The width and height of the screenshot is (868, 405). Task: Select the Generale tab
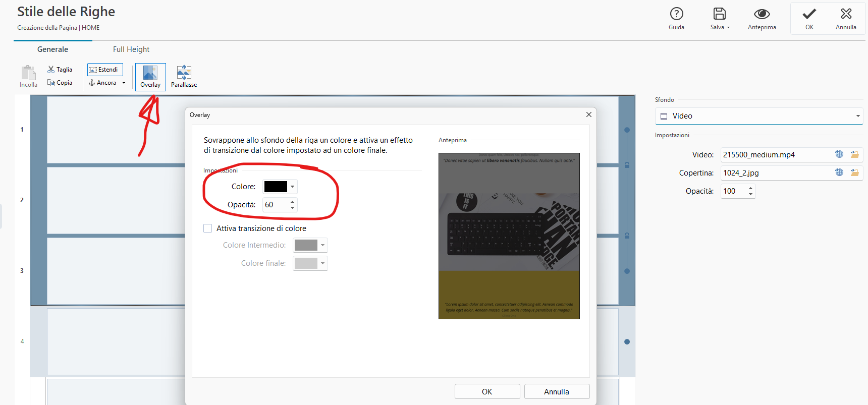tap(52, 49)
